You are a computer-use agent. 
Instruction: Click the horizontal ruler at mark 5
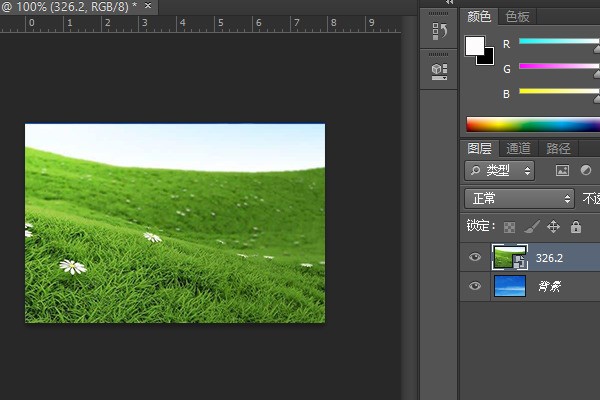point(220,23)
